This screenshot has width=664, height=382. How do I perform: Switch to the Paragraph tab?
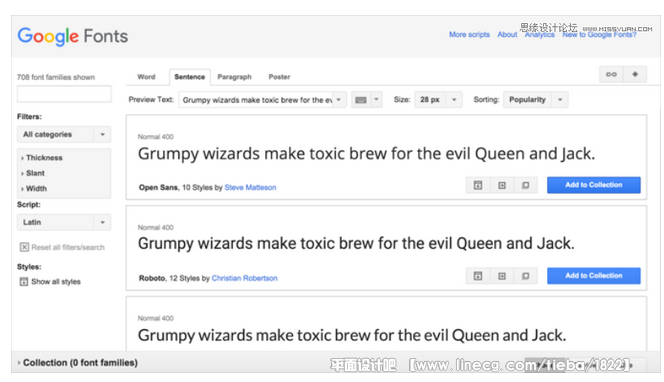pos(234,77)
